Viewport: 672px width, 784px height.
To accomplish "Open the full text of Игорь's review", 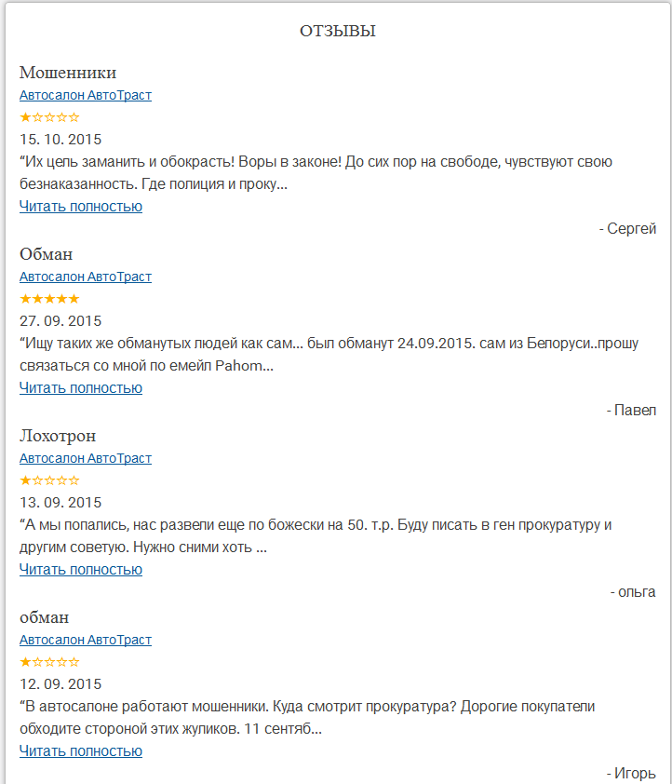I will pyautogui.click(x=81, y=750).
